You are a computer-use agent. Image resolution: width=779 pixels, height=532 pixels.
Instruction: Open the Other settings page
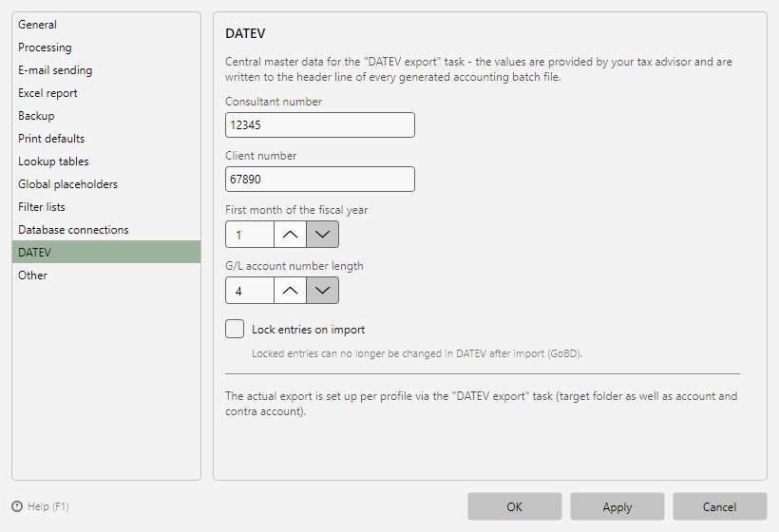pos(106,275)
